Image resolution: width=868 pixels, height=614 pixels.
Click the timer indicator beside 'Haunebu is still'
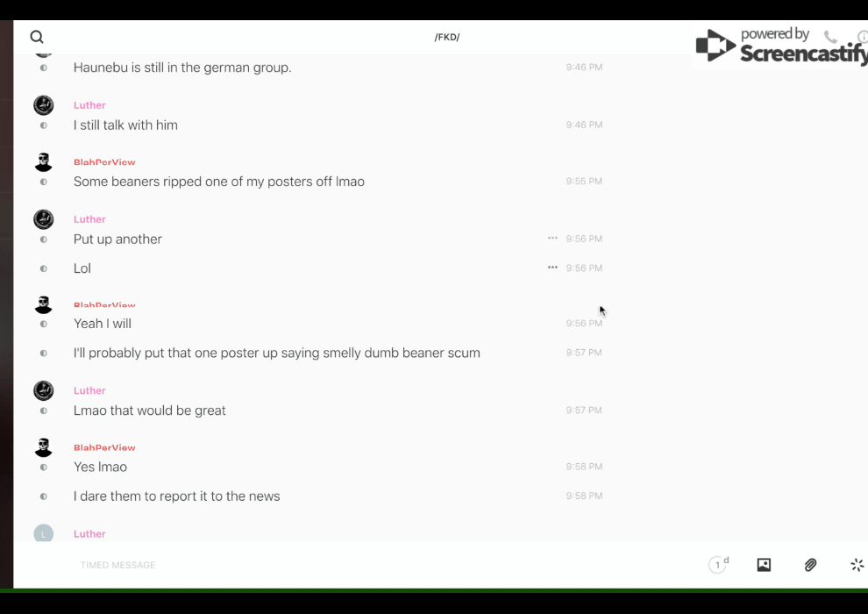tap(44, 68)
